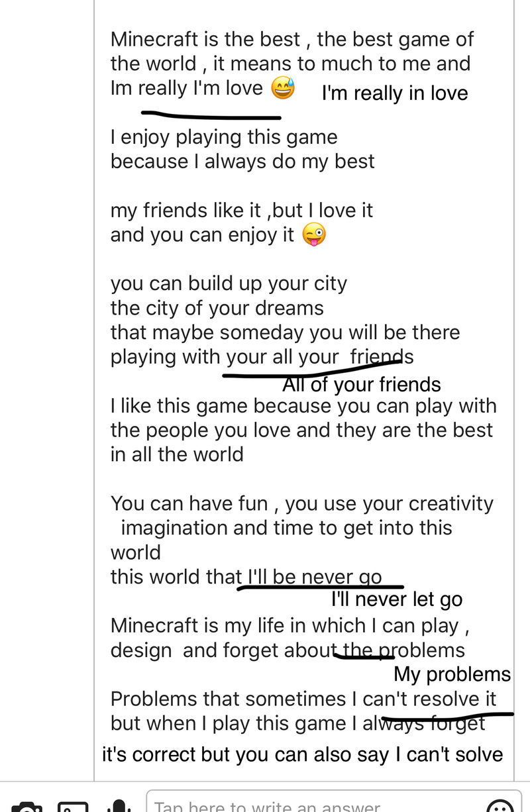Select the correction 'My problems'
The height and width of the screenshot is (812, 530).
point(452,674)
